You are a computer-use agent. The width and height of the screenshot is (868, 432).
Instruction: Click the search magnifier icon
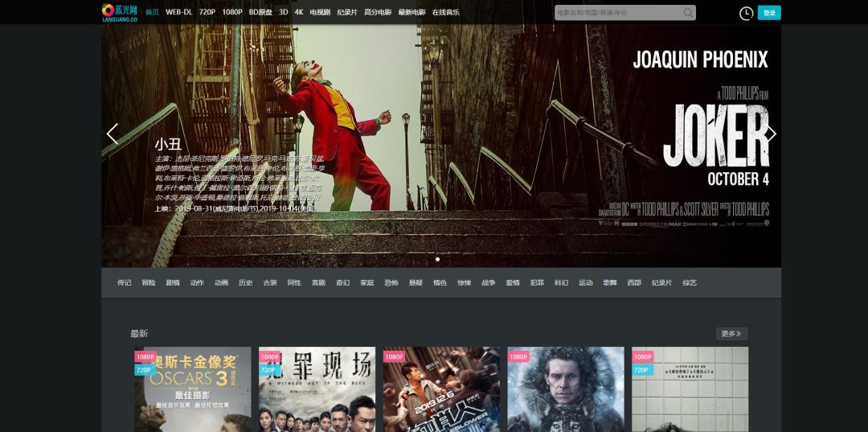688,13
